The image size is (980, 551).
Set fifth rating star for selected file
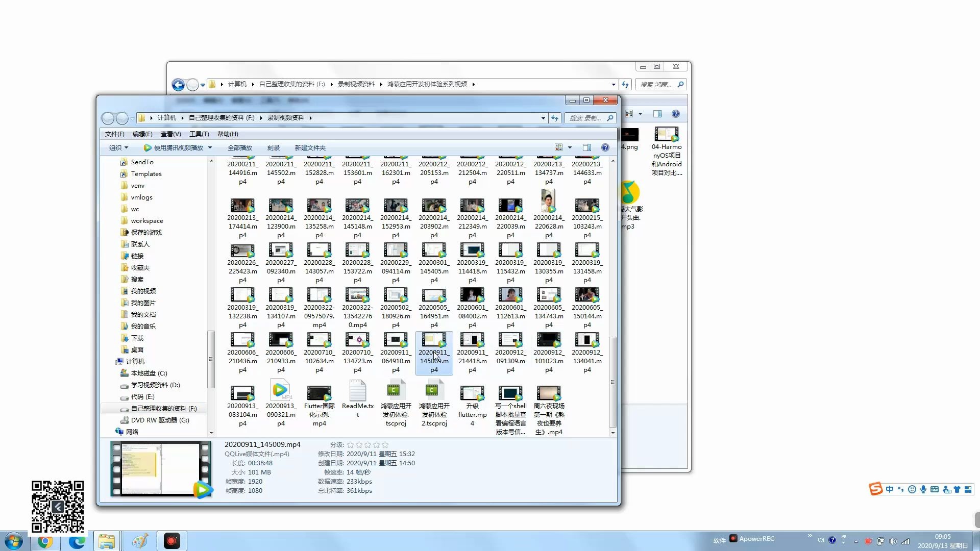385,445
